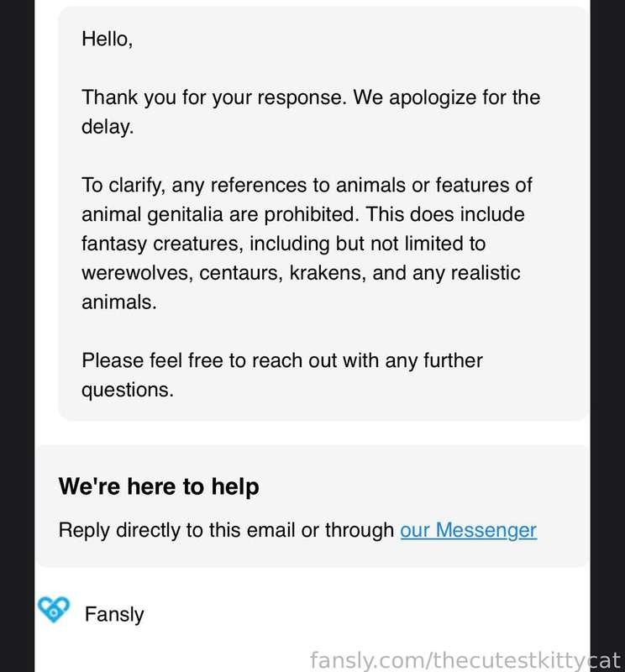Open the 'our Messenger' link
625x672 pixels.
pos(468,530)
